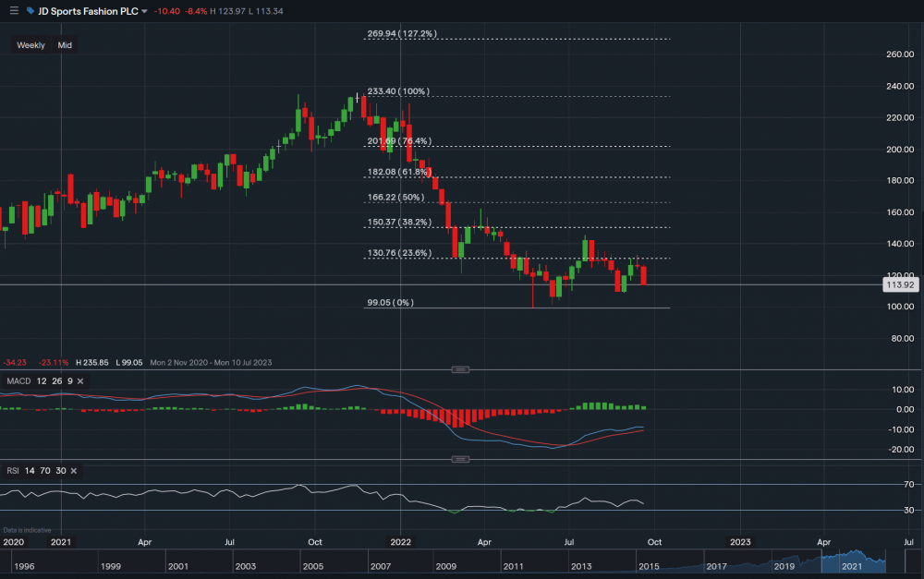Click the 2022 marker on the date axis

tap(400, 542)
